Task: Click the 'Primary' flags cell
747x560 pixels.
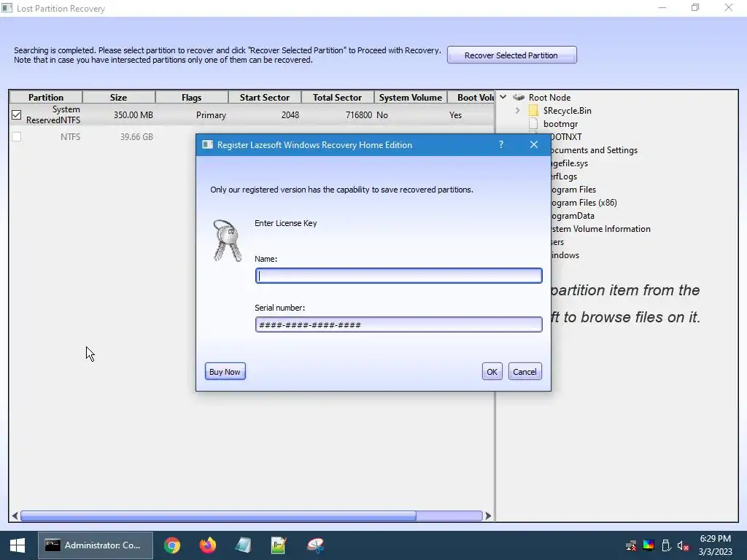Action: pyautogui.click(x=211, y=114)
